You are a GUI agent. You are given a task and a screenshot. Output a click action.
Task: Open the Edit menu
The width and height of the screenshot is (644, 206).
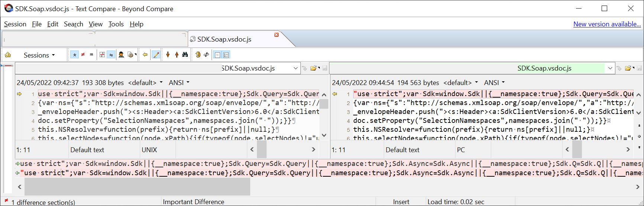pos(53,24)
